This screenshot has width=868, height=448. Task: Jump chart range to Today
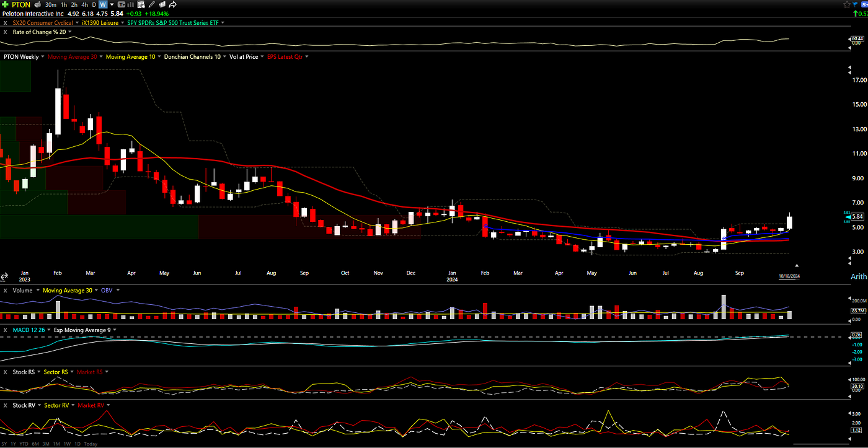91,444
